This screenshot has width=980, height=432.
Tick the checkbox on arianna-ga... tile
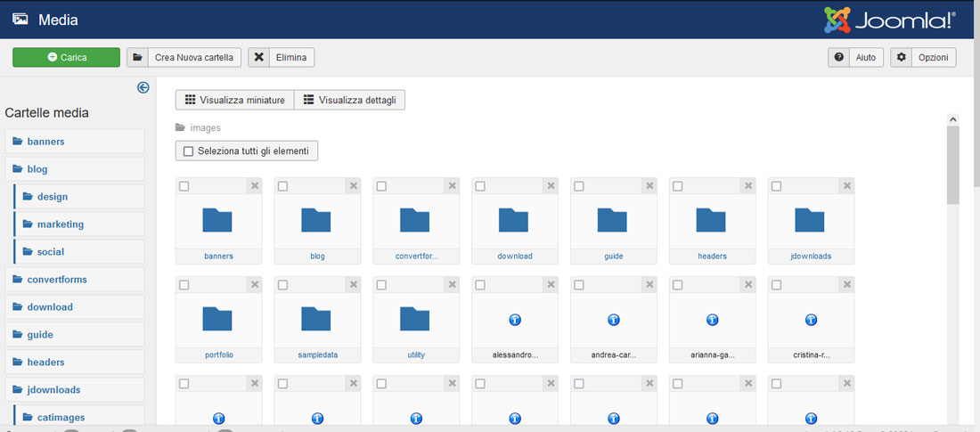[x=677, y=285]
